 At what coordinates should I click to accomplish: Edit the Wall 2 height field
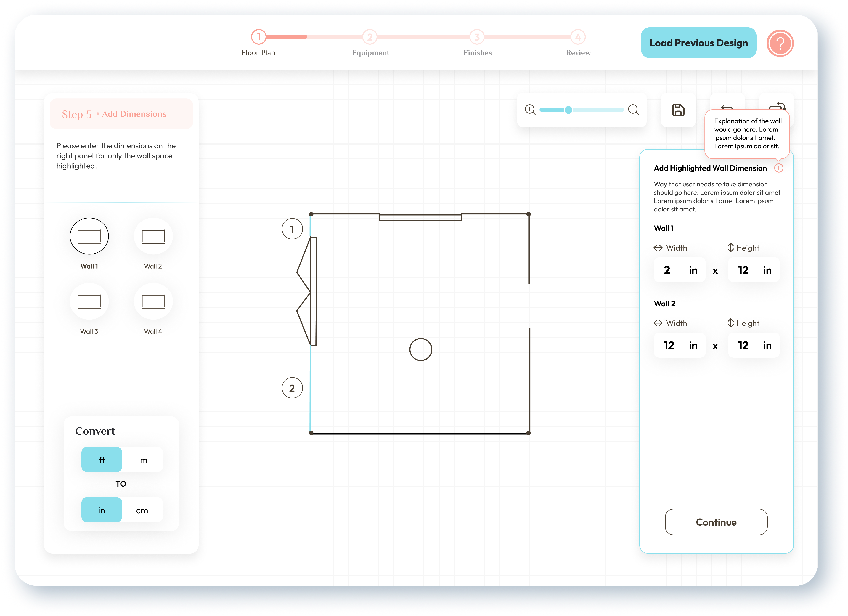pos(753,345)
